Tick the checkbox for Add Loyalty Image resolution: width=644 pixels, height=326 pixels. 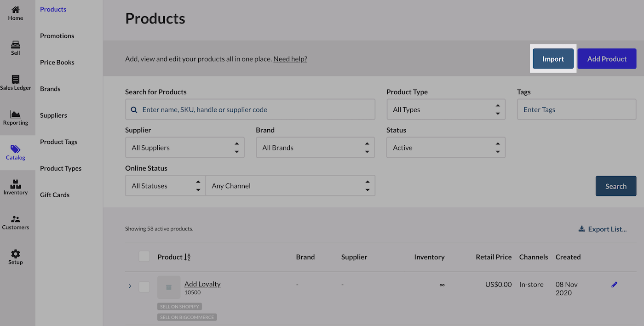[144, 286]
